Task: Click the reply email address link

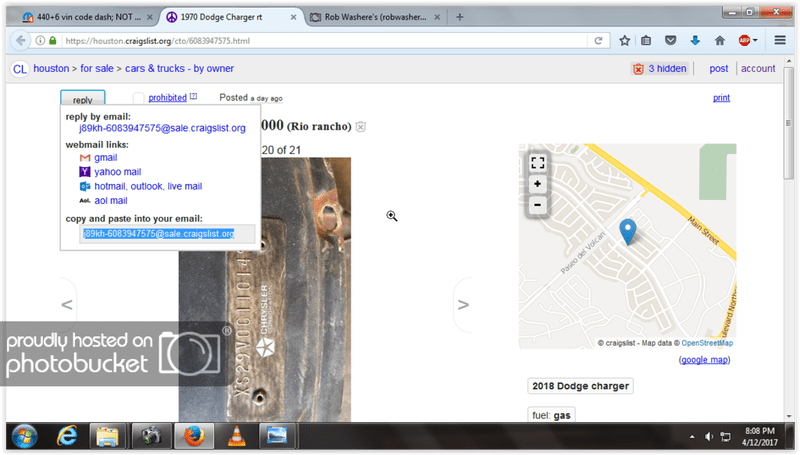Action: (x=162, y=128)
